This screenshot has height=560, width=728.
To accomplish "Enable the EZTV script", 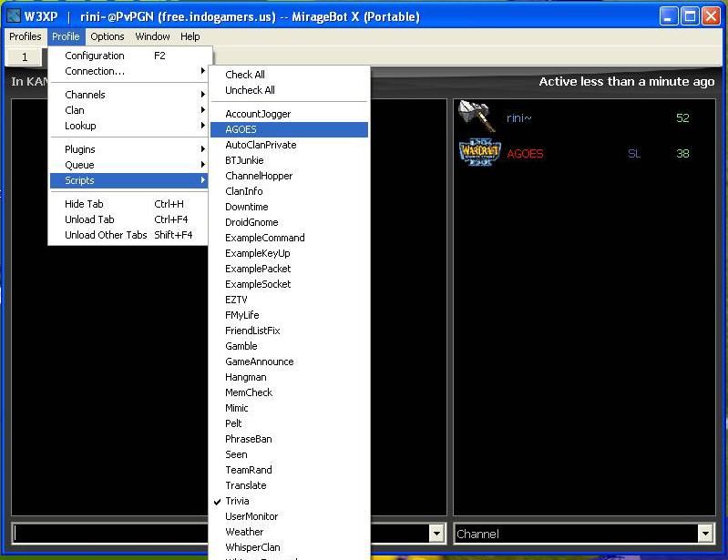I will click(x=289, y=300).
